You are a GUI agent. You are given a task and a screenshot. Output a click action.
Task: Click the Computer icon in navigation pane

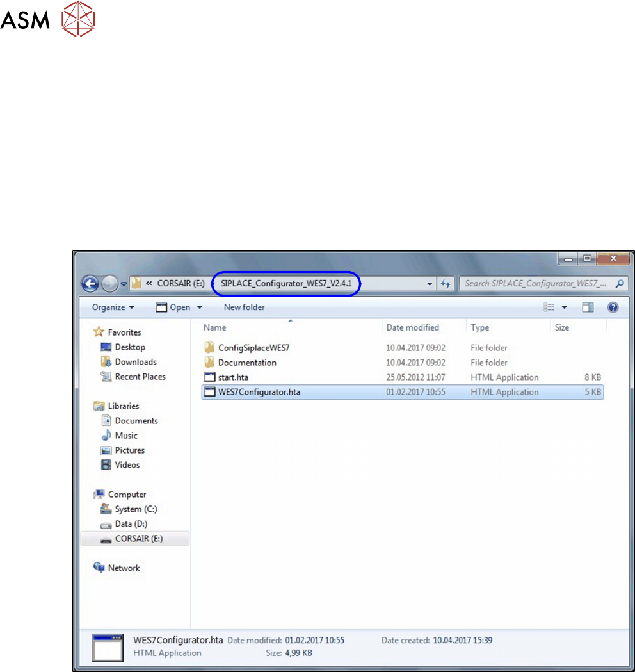click(x=99, y=494)
